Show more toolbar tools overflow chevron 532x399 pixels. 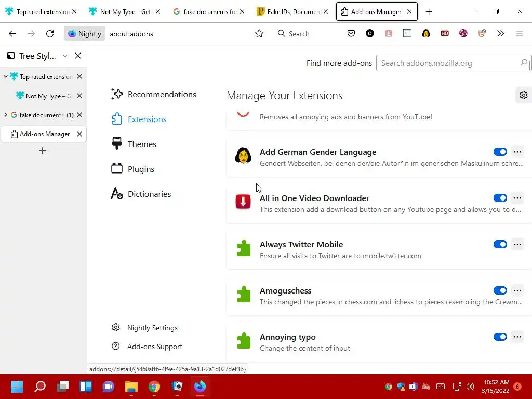[x=500, y=33]
